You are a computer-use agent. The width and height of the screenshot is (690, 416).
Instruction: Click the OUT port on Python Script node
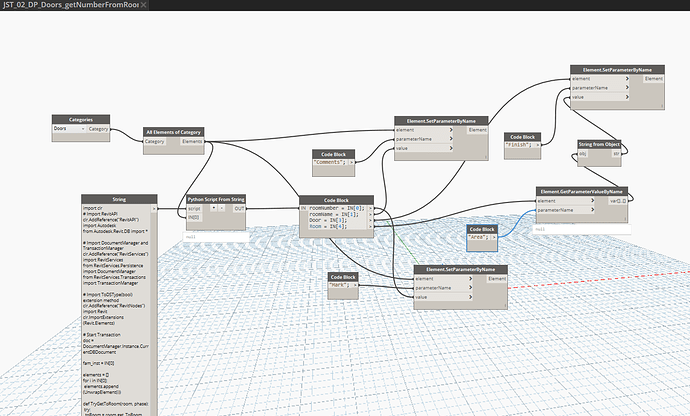tap(238, 209)
